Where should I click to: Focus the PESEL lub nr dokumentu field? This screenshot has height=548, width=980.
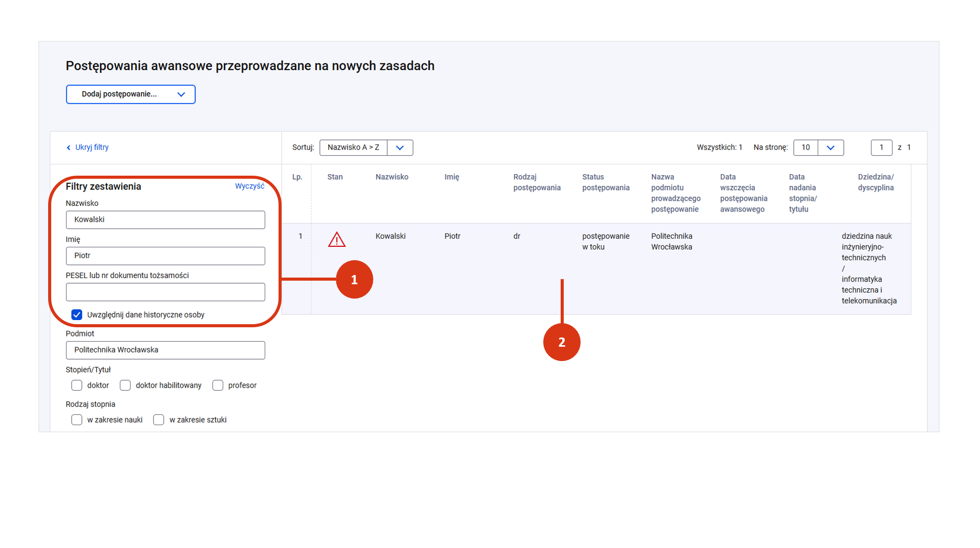165,292
